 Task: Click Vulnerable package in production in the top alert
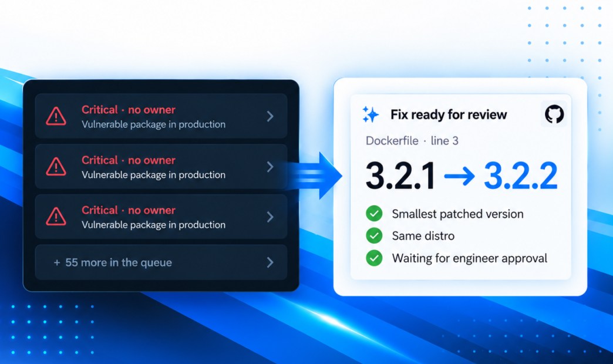(153, 124)
